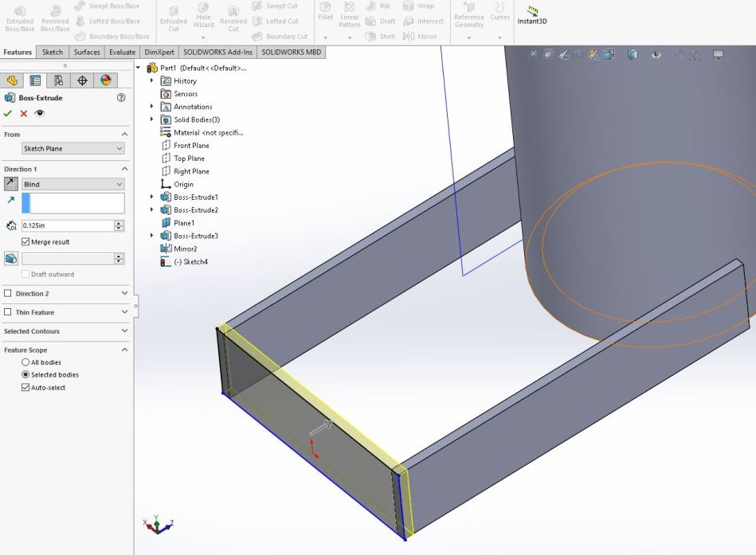Enable the Direction 2 checkbox

[8, 294]
